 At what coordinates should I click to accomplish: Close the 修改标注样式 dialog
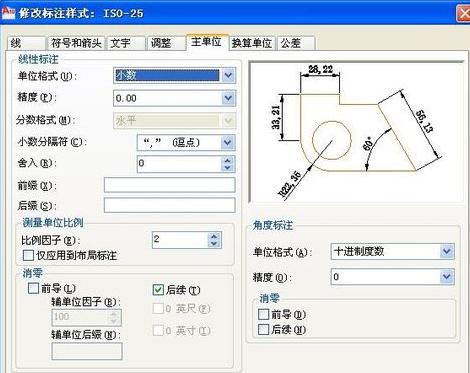[463, 13]
